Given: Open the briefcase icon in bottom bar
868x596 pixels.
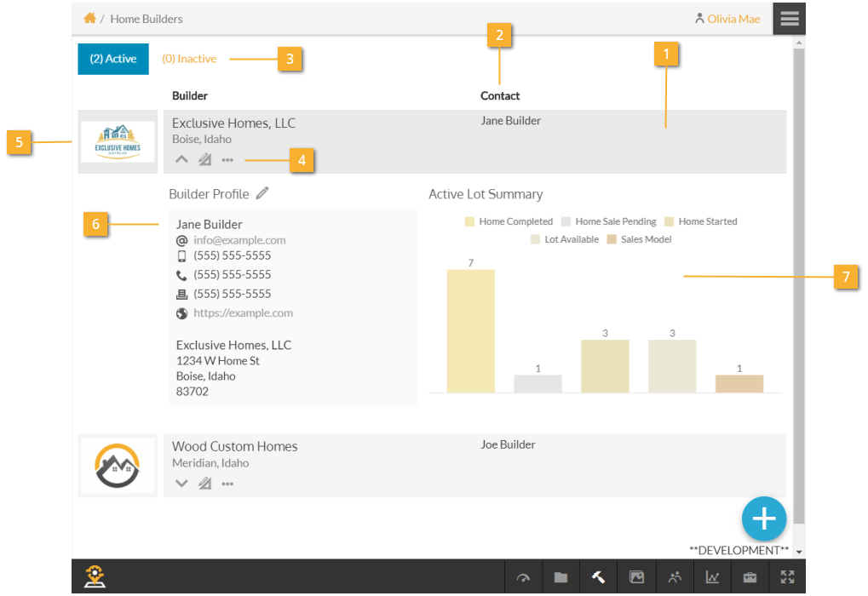Looking at the screenshot, I should [x=750, y=578].
